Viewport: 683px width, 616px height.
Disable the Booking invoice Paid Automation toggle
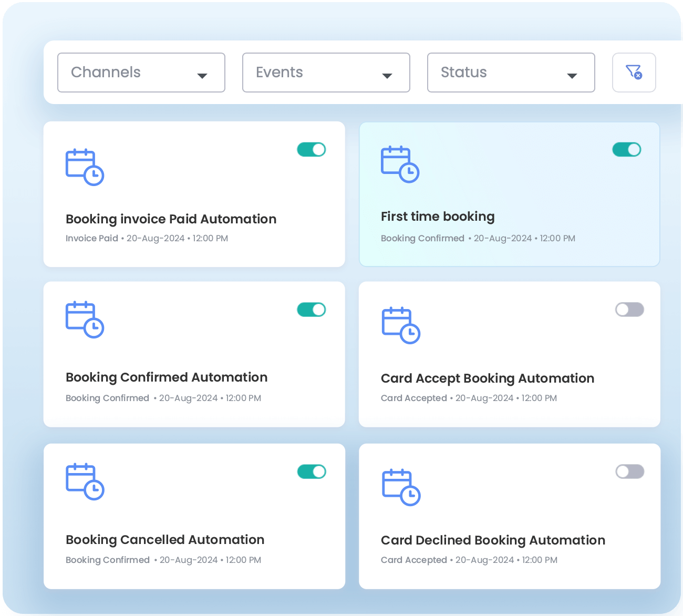point(312,150)
